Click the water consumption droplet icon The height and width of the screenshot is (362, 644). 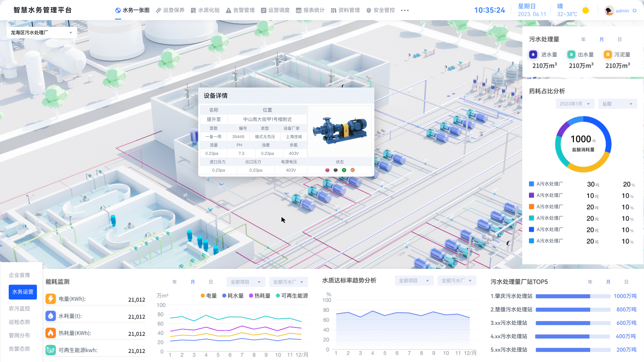pos(51,316)
